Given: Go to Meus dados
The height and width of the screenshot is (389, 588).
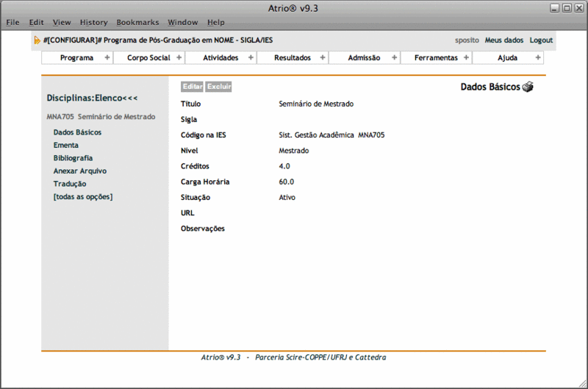Looking at the screenshot, I should (x=504, y=40).
